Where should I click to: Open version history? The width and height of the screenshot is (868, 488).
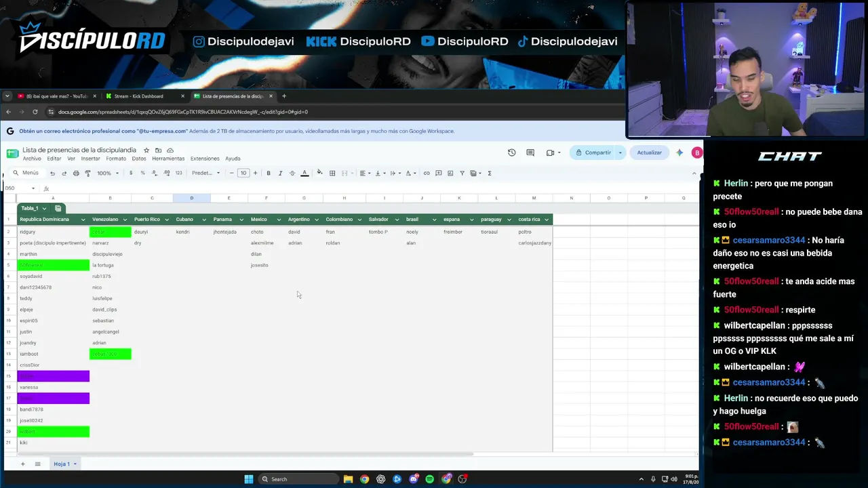512,152
